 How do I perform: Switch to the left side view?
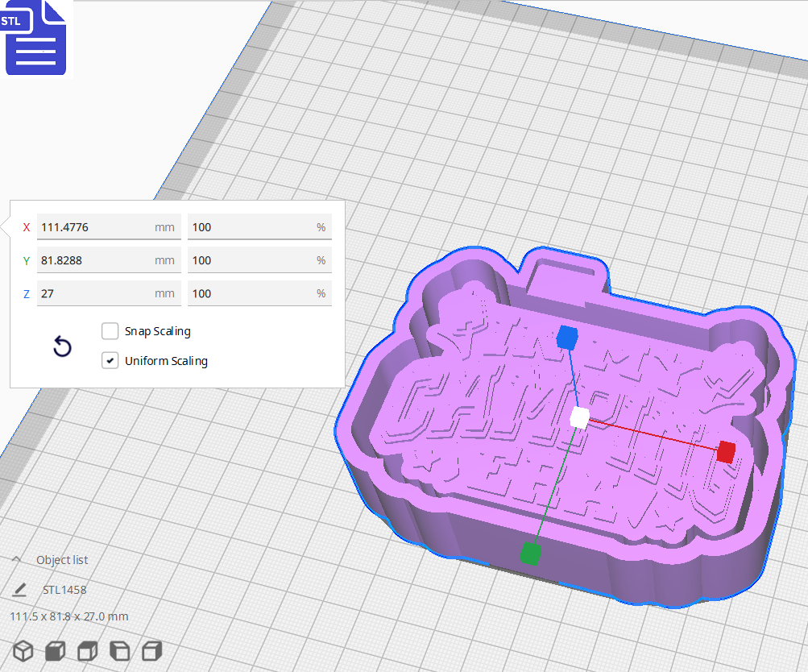[119, 650]
